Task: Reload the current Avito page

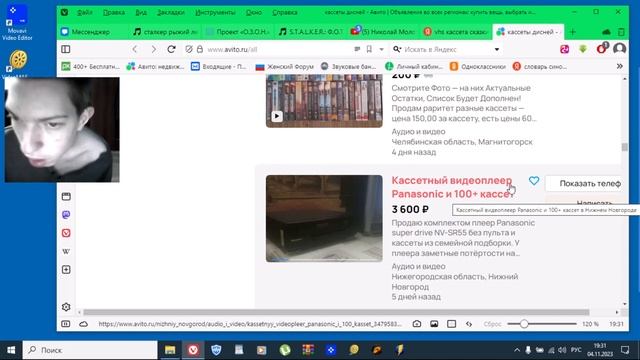Action: tap(171, 49)
